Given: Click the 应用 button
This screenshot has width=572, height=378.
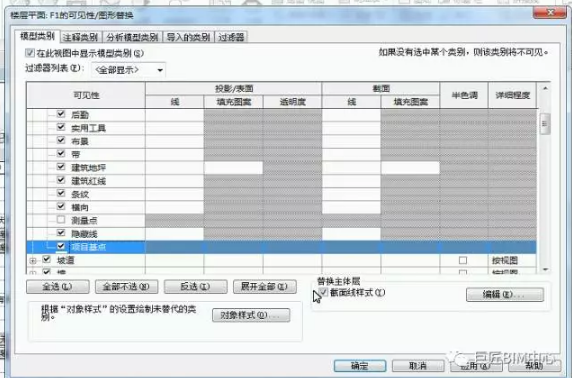Looking at the screenshot, I should [476, 366].
